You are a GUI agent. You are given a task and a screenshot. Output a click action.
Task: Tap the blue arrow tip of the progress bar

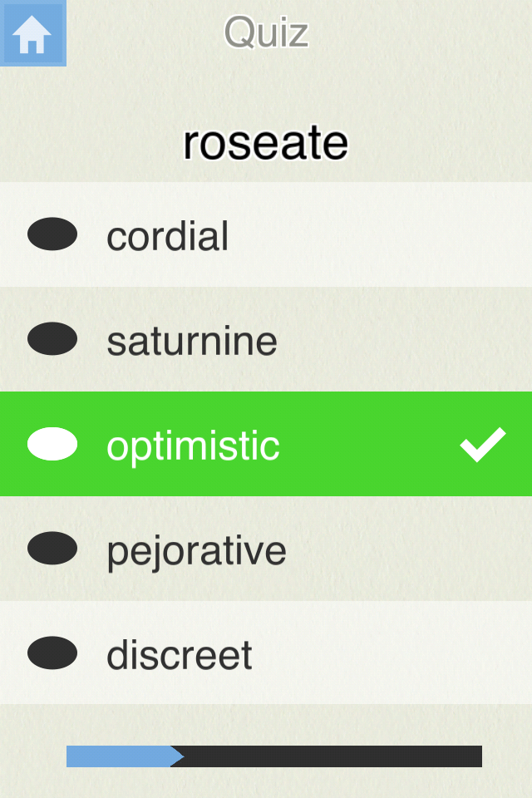177,756
